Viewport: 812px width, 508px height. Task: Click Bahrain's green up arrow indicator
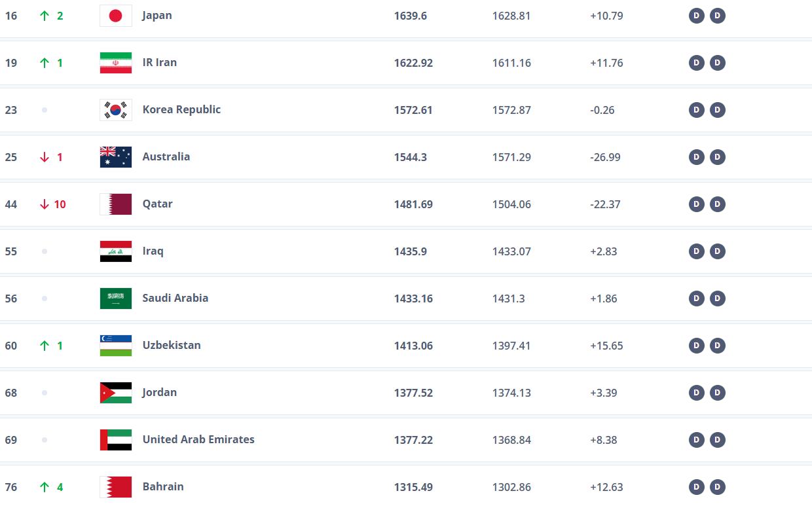point(45,487)
